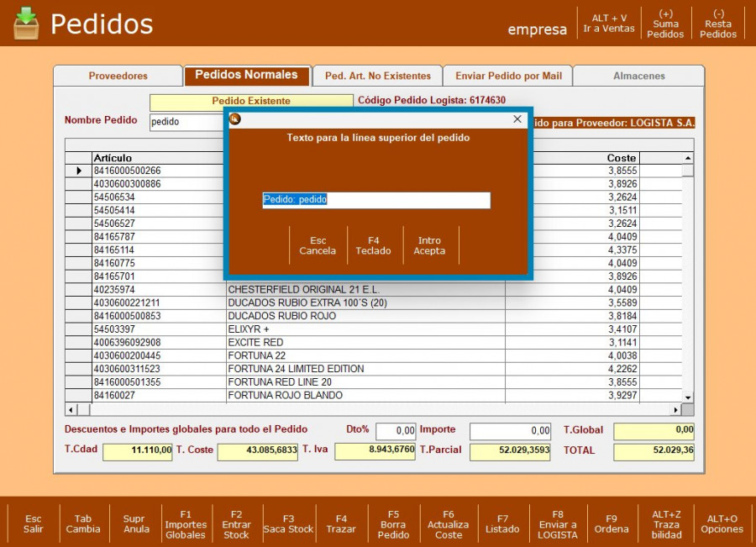
Task: Click the Suma Pedidos plus button
Action: (x=665, y=24)
